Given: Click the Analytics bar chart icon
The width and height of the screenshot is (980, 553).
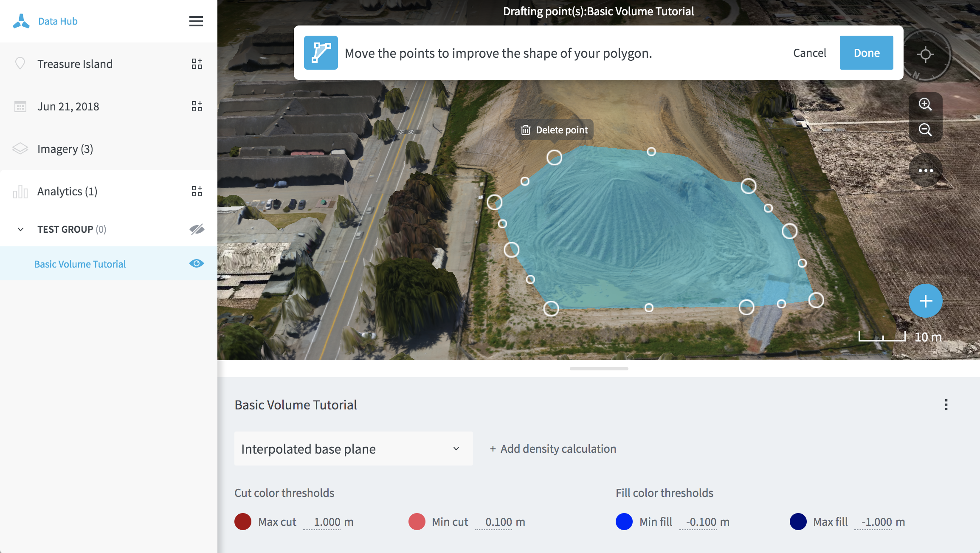Looking at the screenshot, I should (20, 192).
